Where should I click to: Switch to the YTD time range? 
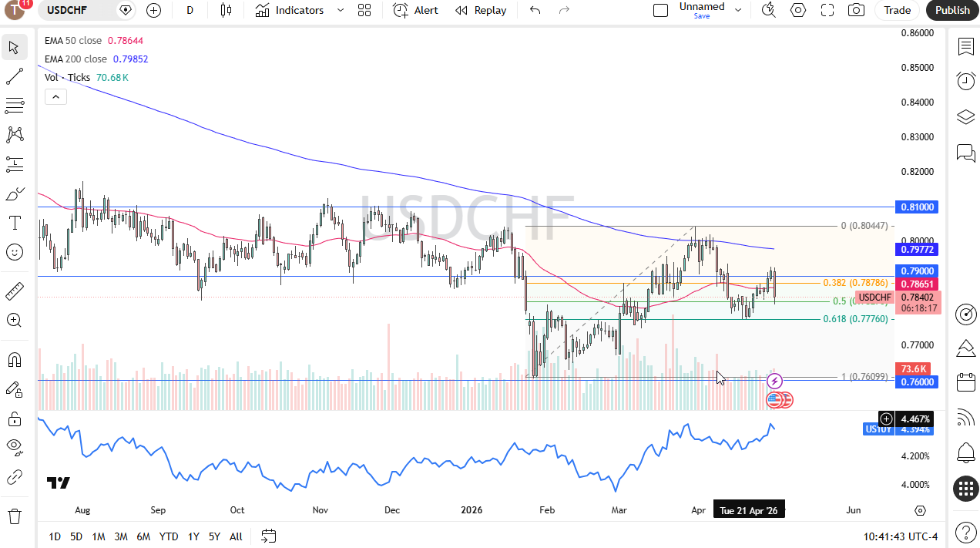169,536
